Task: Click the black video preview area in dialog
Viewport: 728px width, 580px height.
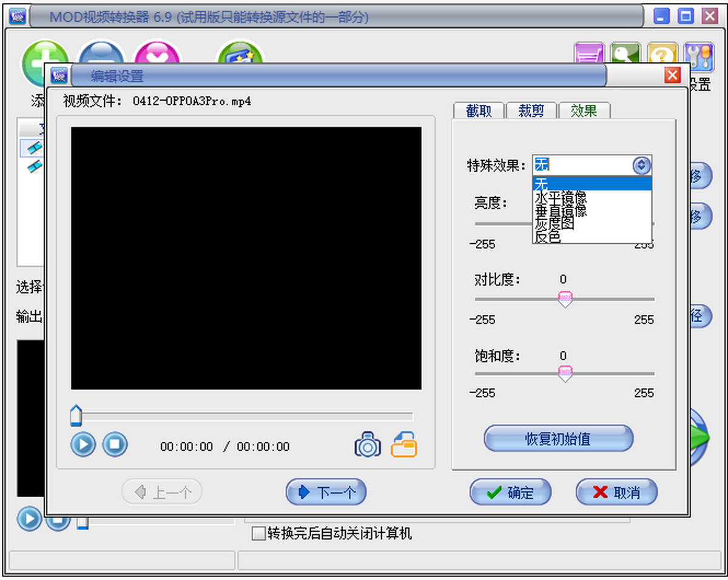Action: 246,258
